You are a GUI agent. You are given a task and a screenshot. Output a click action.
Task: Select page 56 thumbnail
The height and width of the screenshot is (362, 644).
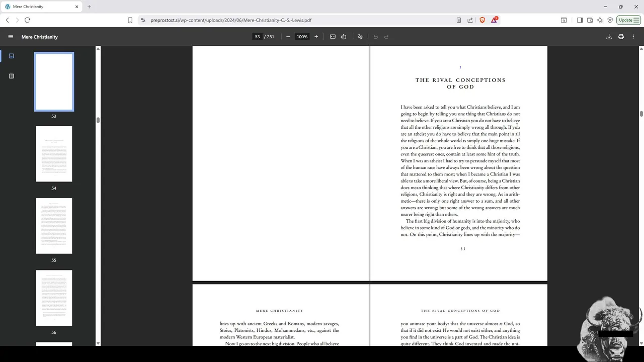(54, 298)
